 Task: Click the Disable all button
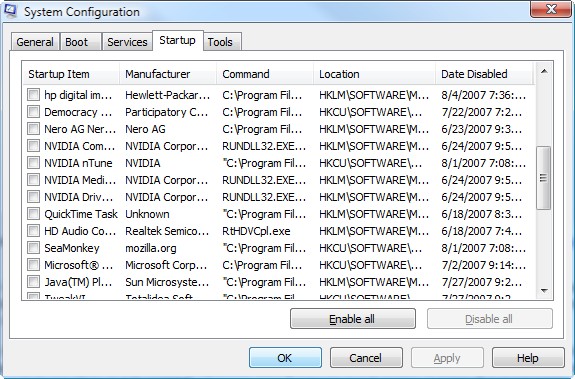click(x=490, y=319)
